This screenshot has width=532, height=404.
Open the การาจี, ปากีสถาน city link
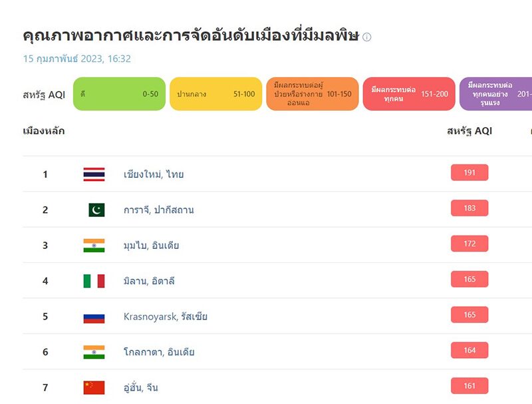pyautogui.click(x=159, y=210)
